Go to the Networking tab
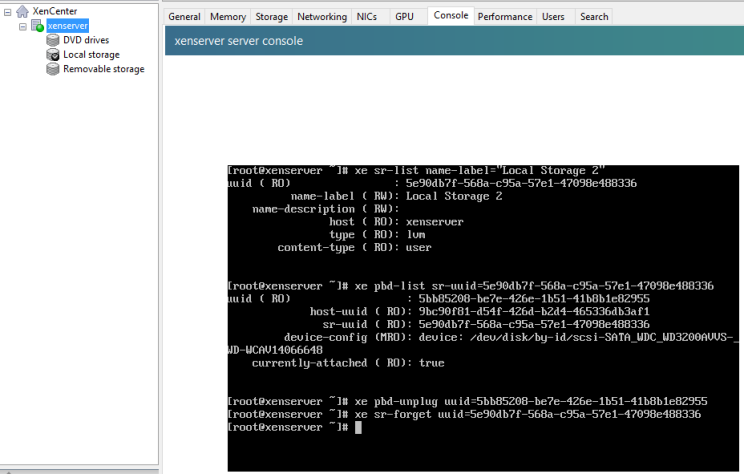This screenshot has width=744, height=474. [x=322, y=17]
